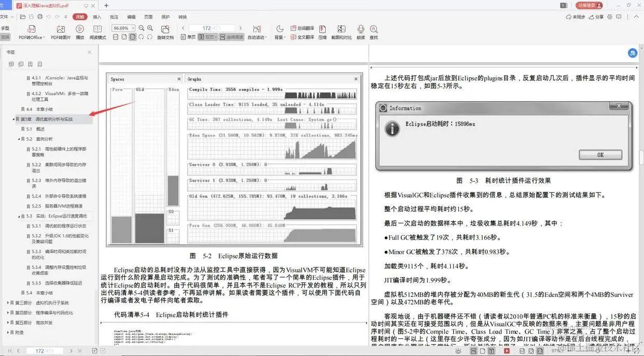The width and height of the screenshot is (644, 356).
Task: Open 全文翻译 full text translation
Action: pyautogui.click(x=302, y=37)
